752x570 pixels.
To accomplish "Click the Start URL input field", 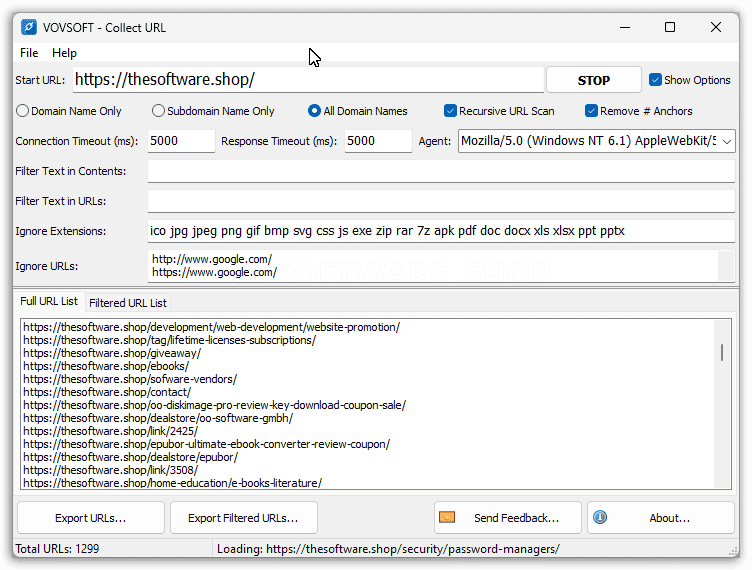I will (308, 80).
